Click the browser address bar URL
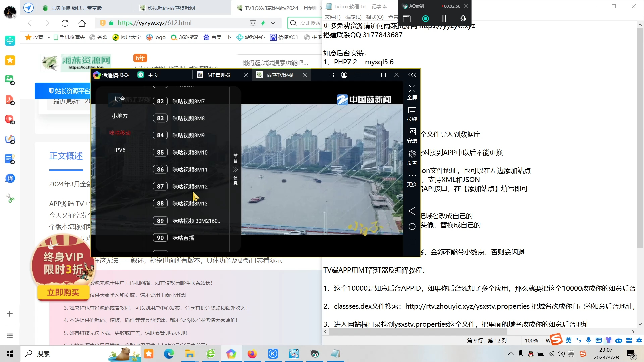Image resolution: width=644 pixels, height=362 pixels. tap(154, 23)
